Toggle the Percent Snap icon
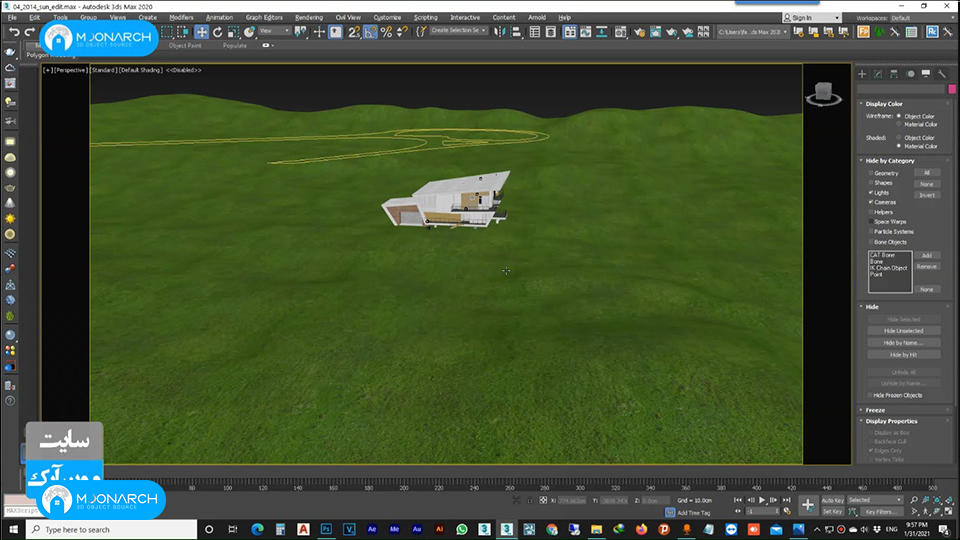 click(386, 32)
